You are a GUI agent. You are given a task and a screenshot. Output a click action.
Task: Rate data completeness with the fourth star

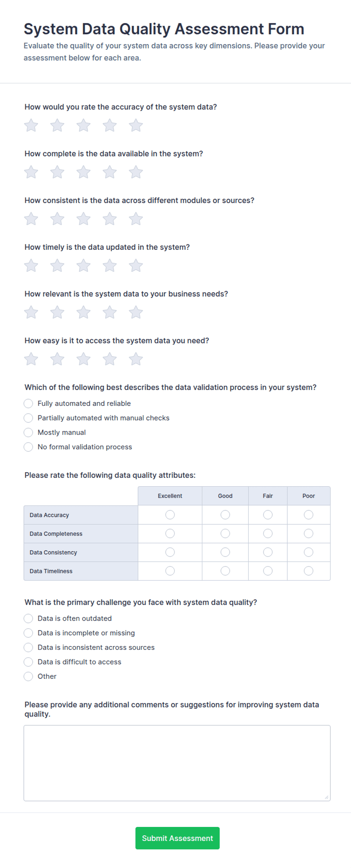(x=110, y=172)
